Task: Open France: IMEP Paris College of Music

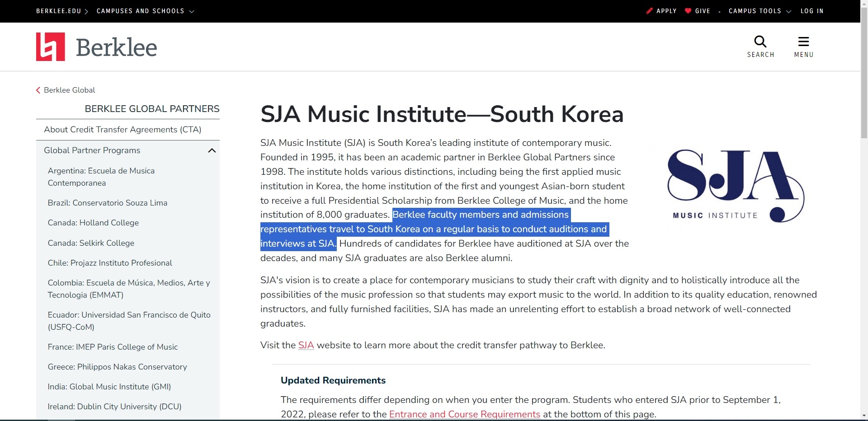Action: (113, 347)
